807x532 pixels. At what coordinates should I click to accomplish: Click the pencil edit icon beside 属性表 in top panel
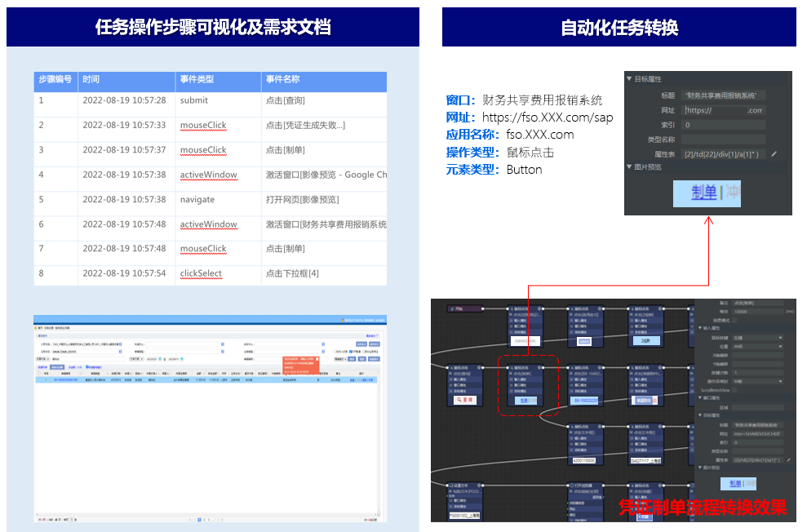(774, 153)
